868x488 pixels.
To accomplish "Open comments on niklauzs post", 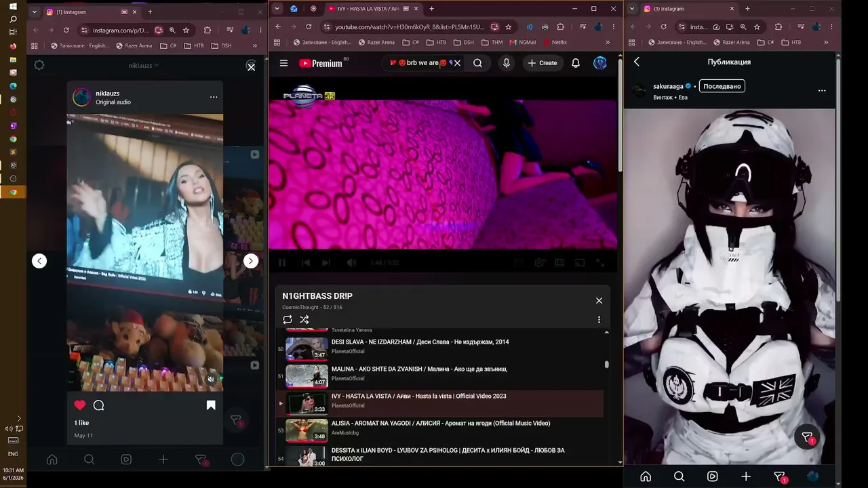I will 98,405.
